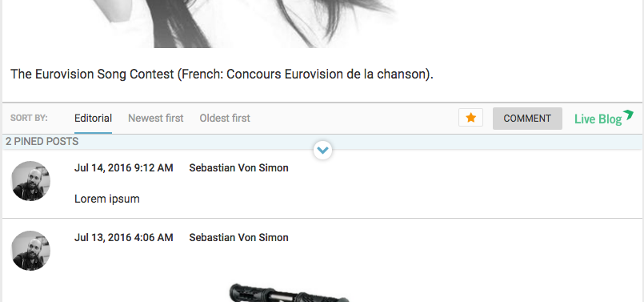Click the black-and-white header photo
This screenshot has height=302, width=644.
point(242,24)
